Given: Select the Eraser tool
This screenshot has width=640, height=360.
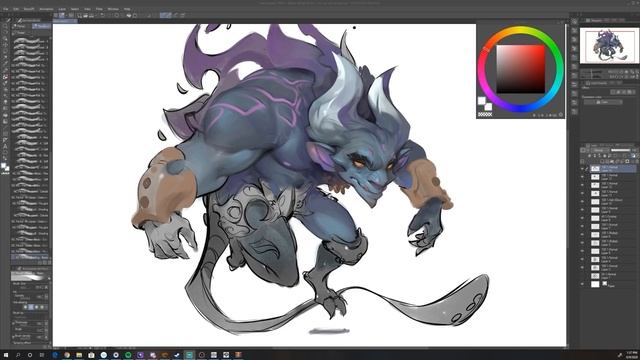Looking at the screenshot, I should (x=5, y=102).
